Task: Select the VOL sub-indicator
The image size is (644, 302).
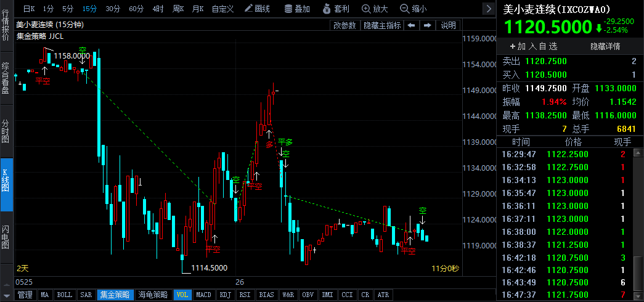Action: click(182, 295)
